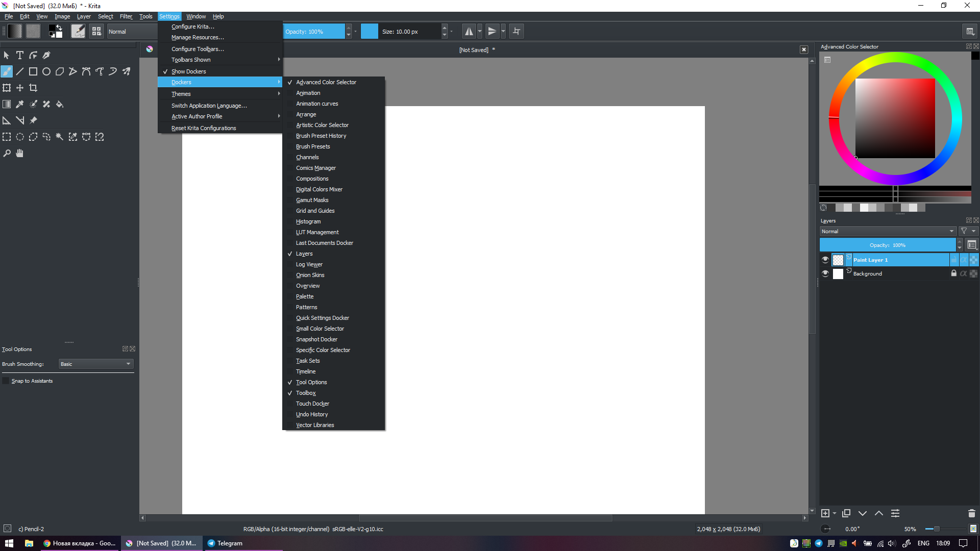Open the Filter menu
This screenshot has height=551, width=980.
[x=126, y=16]
